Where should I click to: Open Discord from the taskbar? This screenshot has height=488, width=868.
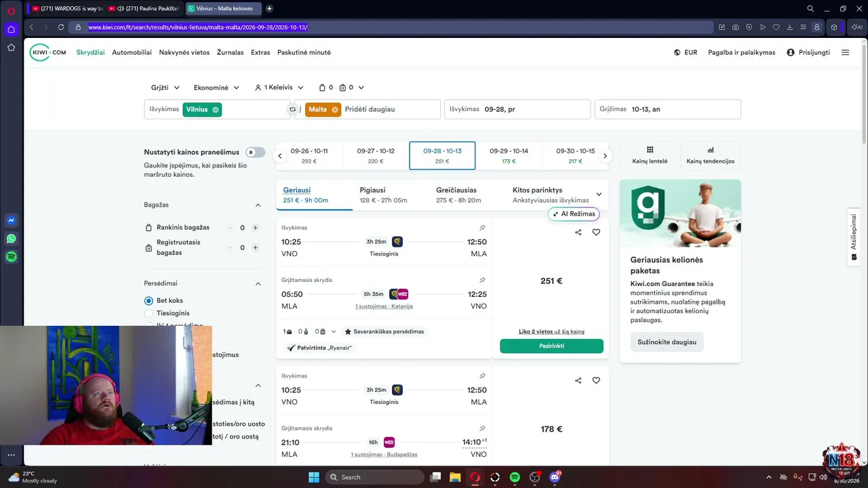point(555,477)
